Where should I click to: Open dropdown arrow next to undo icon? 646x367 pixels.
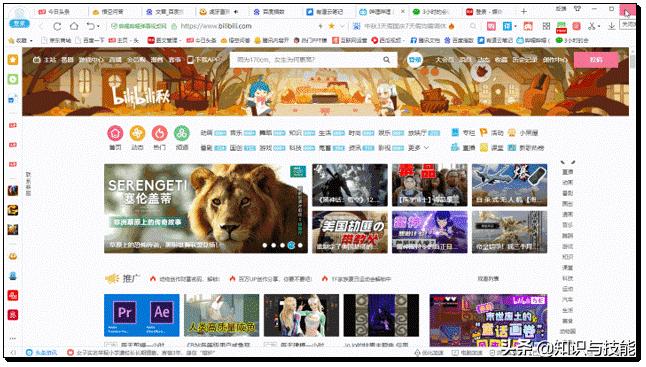[98, 27]
